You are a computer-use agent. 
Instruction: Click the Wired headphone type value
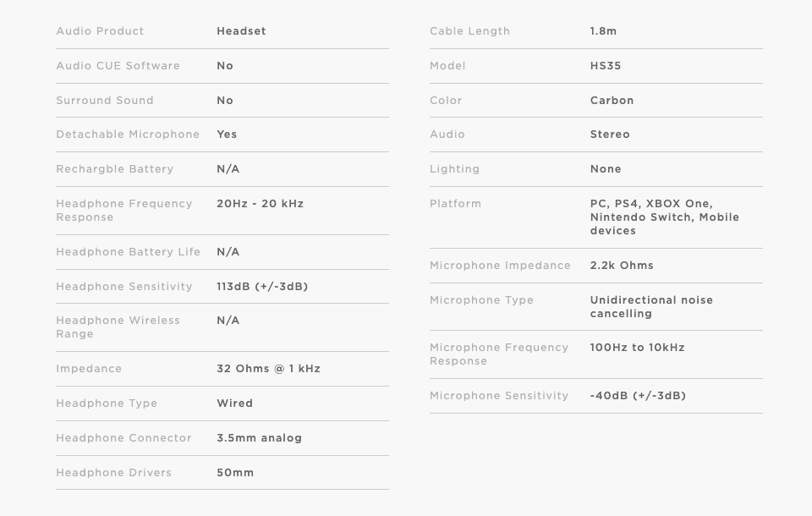click(x=234, y=403)
